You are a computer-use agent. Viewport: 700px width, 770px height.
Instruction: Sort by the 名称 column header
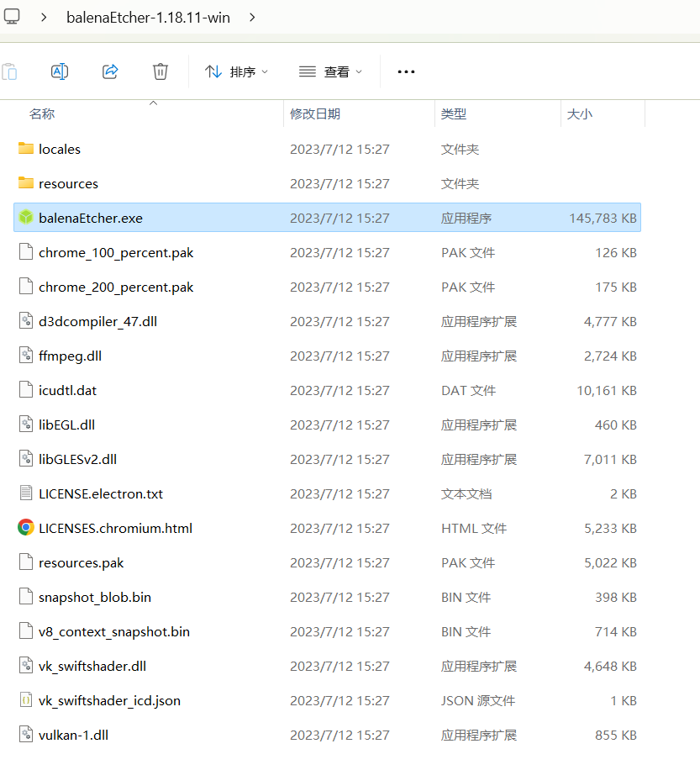pos(42,113)
